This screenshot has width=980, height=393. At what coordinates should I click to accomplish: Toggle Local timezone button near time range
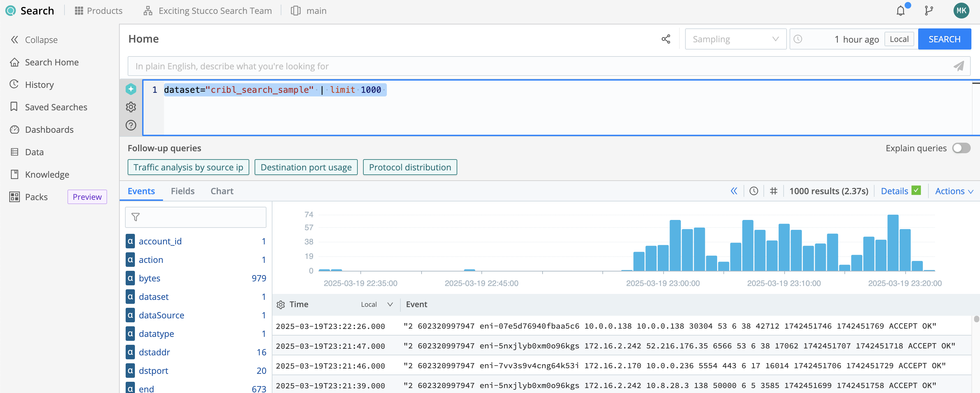[x=899, y=39]
